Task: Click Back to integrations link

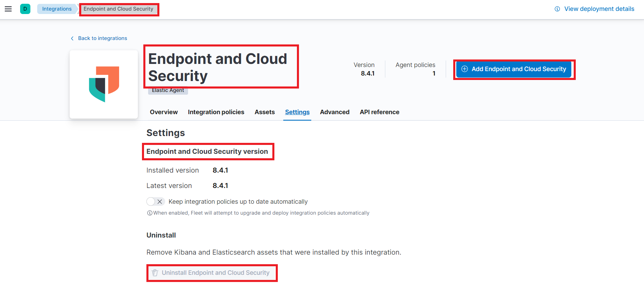Action: pyautogui.click(x=102, y=38)
